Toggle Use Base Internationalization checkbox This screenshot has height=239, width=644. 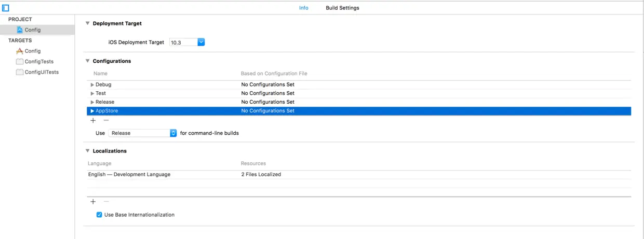pos(99,215)
